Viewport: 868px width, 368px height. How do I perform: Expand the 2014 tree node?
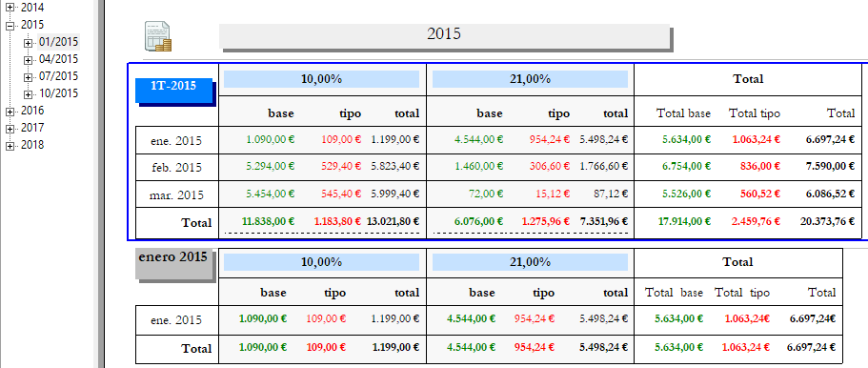[10, 8]
